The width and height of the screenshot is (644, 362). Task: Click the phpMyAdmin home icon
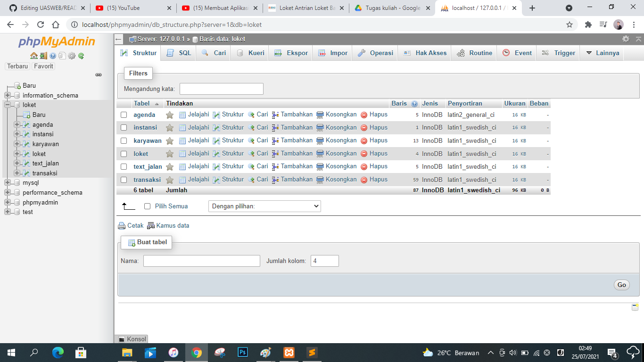tap(33, 55)
